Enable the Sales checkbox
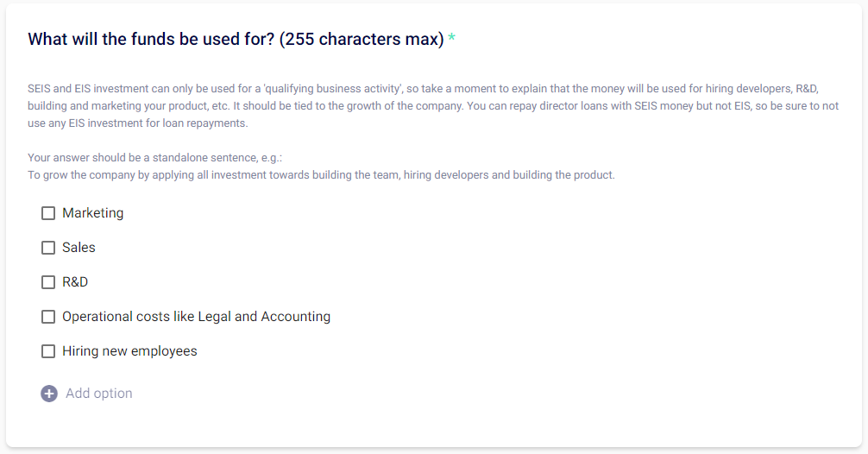This screenshot has width=868, height=454. [x=48, y=248]
